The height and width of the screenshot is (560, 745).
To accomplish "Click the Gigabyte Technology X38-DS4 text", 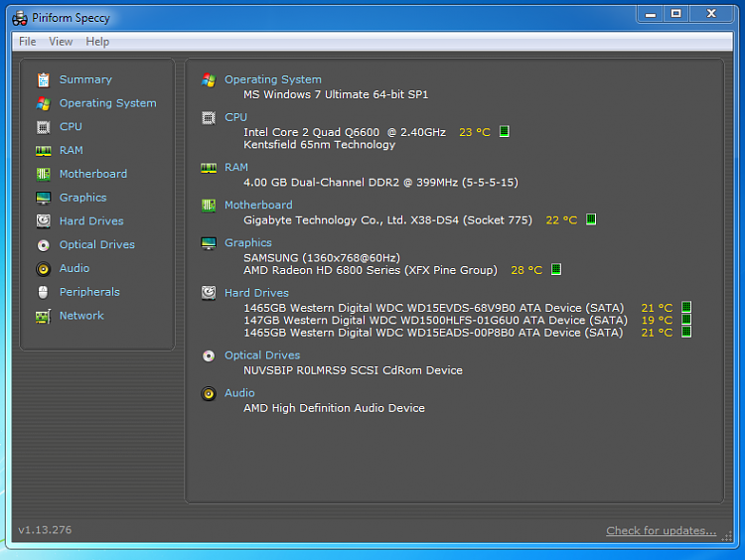I will click(387, 220).
